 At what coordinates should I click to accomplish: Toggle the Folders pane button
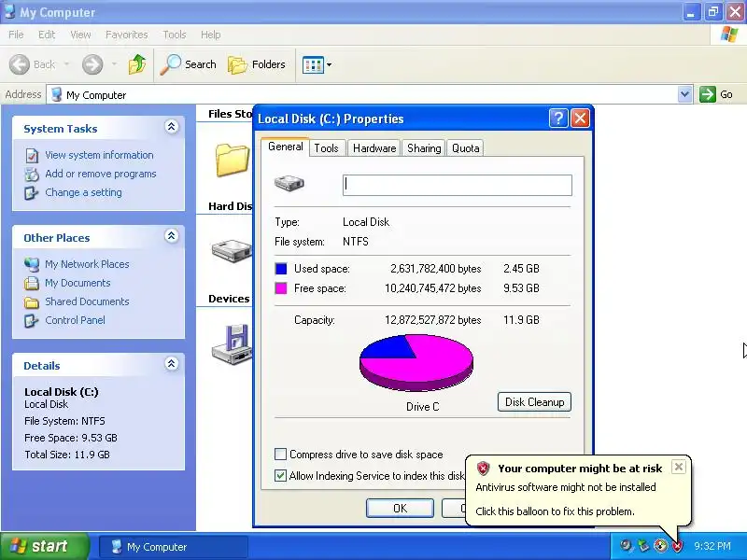click(256, 64)
